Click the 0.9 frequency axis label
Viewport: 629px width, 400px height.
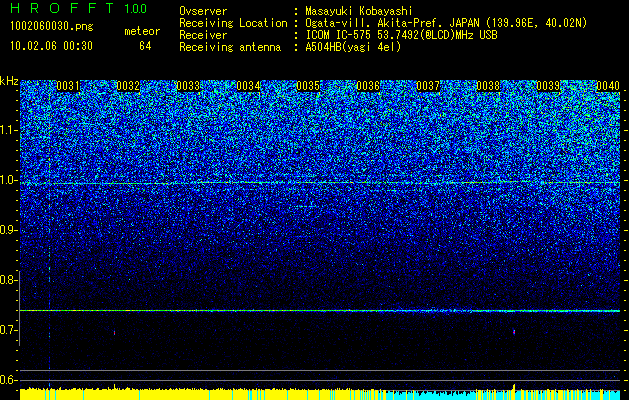coord(8,230)
